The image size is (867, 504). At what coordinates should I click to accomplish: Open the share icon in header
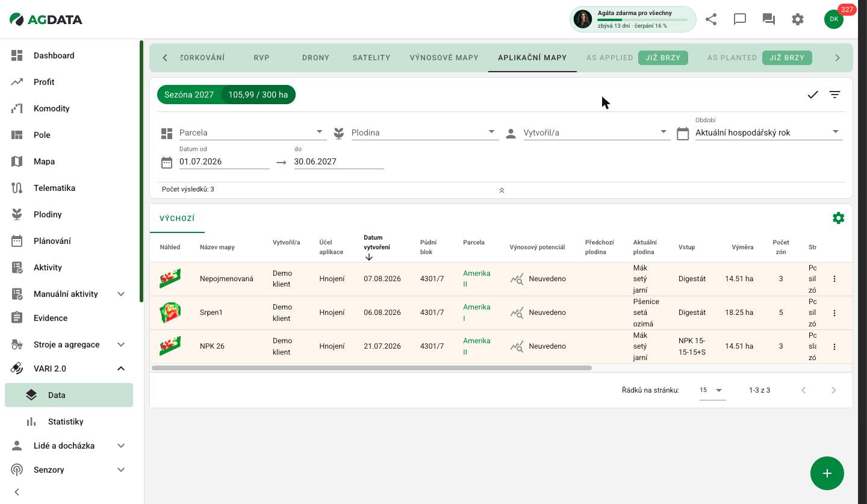[x=711, y=19]
